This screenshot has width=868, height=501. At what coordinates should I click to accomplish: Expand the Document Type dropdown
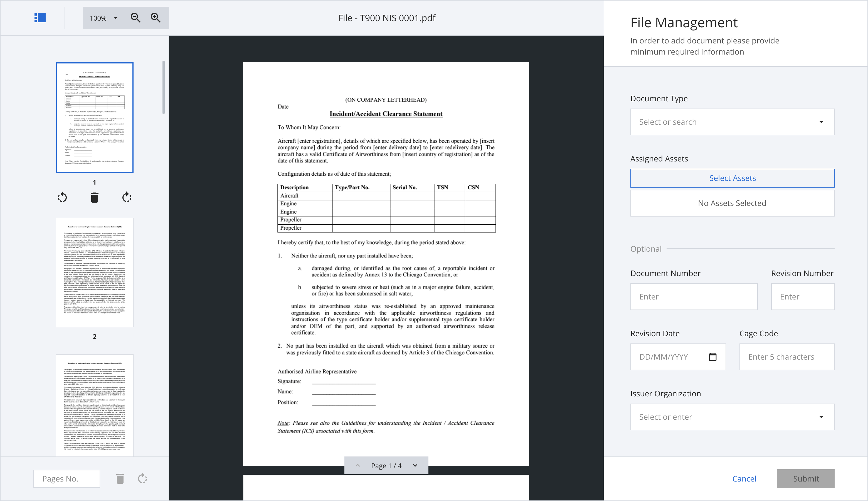[x=732, y=122]
